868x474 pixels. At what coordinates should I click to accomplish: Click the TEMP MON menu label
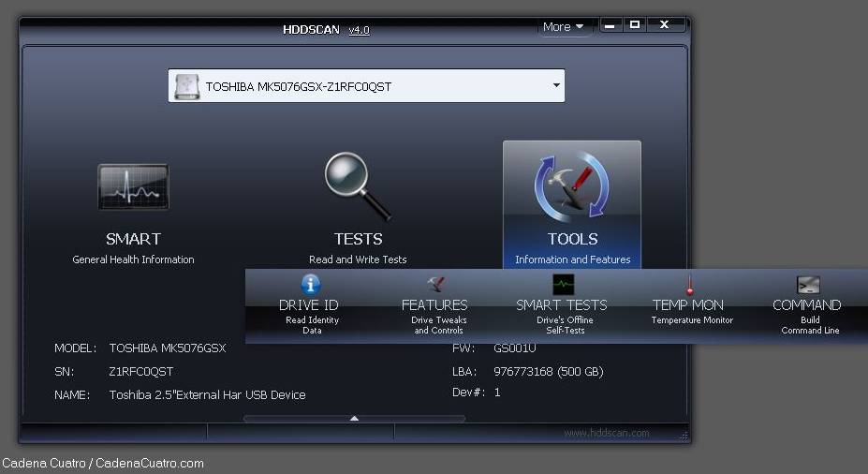(688, 305)
